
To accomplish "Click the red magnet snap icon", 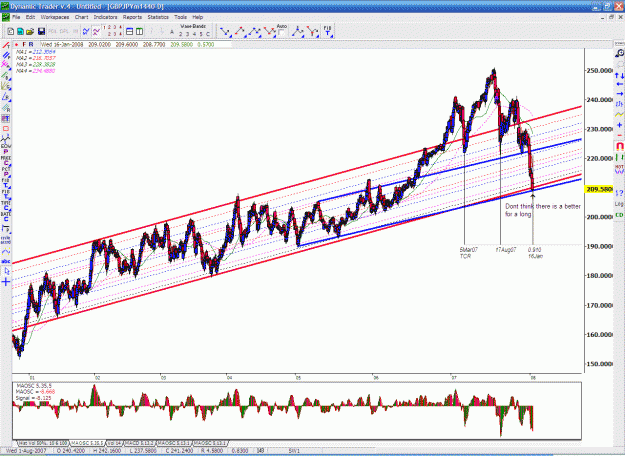I will tap(619, 146).
